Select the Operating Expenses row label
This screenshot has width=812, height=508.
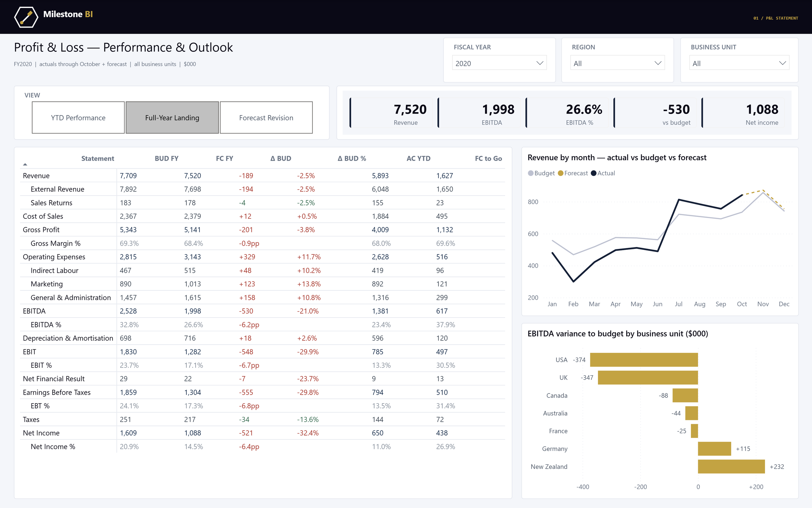[54, 257]
